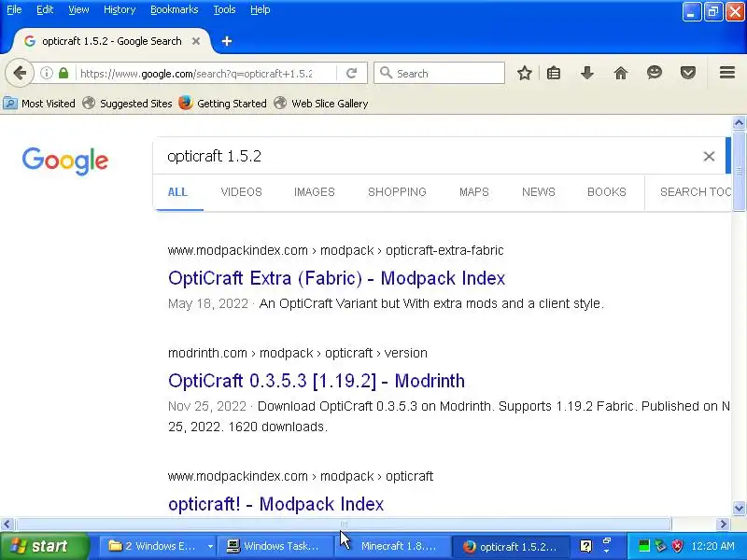Screen dimensions: 747x560
Task: Switch to MAPS results tab
Action: [474, 192]
